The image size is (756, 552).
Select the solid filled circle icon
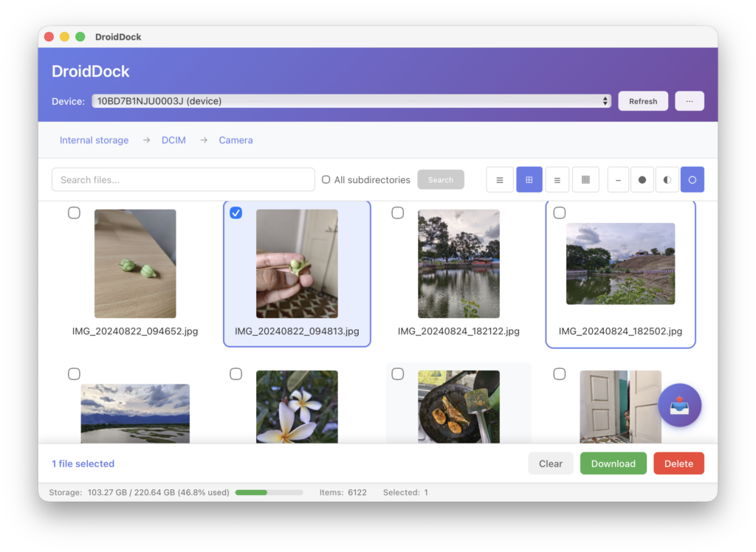tap(642, 179)
